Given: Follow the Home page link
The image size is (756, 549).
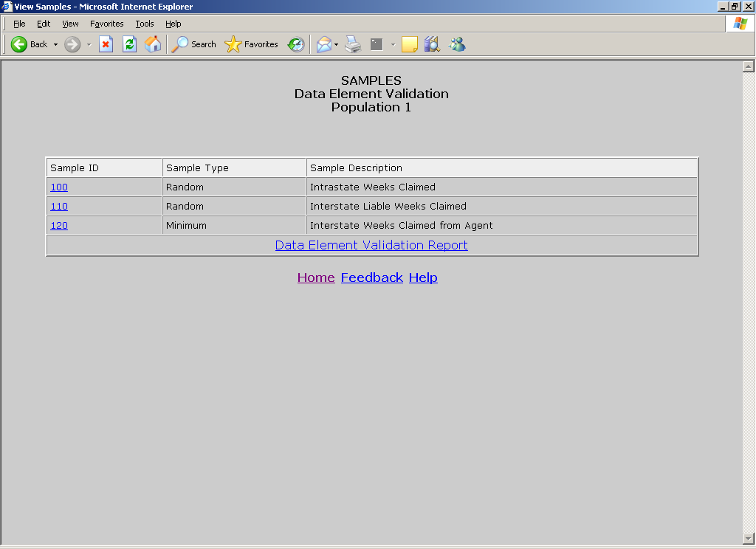Looking at the screenshot, I should point(316,277).
